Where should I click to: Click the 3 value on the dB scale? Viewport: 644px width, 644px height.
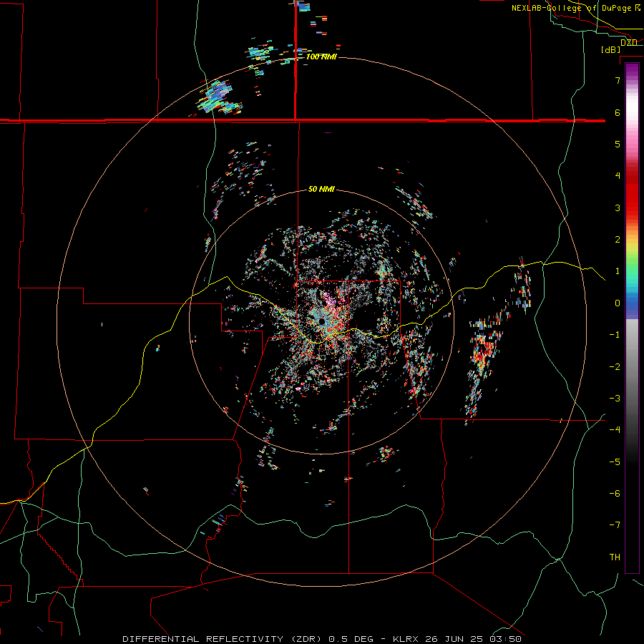point(618,208)
